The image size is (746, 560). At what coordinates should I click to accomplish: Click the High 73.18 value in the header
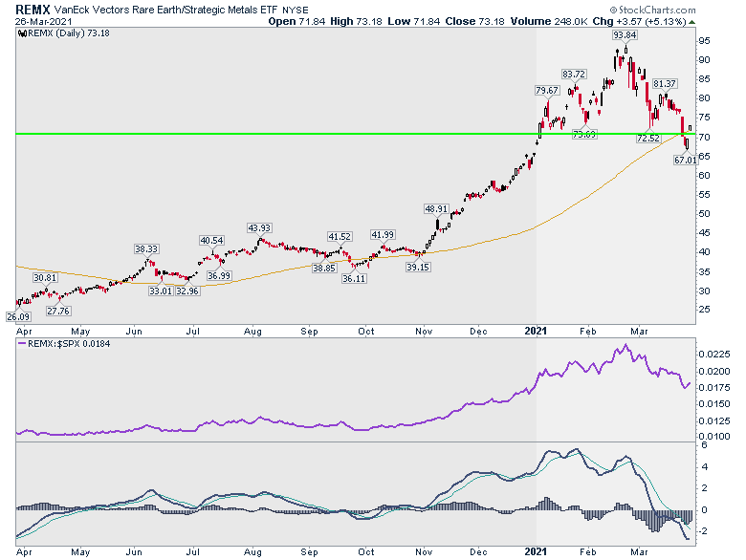click(356, 21)
